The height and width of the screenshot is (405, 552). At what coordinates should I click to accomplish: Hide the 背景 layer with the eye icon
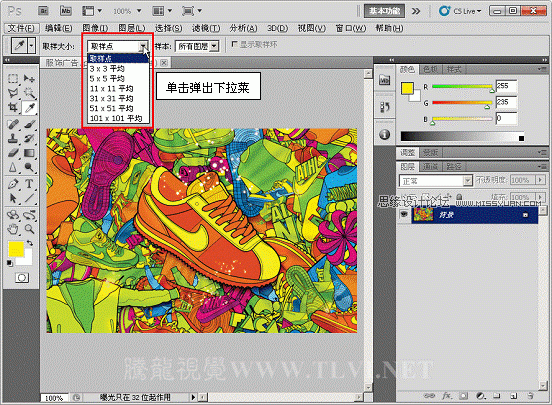tap(403, 214)
